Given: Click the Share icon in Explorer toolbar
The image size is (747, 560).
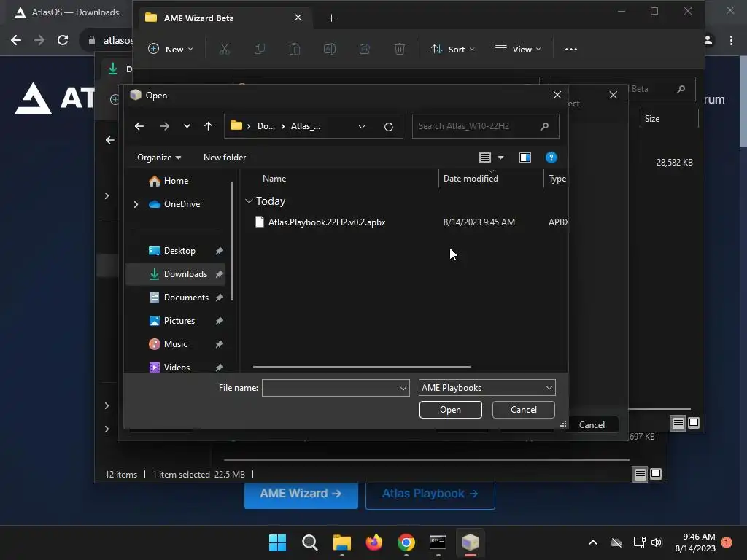Looking at the screenshot, I should point(365,49).
